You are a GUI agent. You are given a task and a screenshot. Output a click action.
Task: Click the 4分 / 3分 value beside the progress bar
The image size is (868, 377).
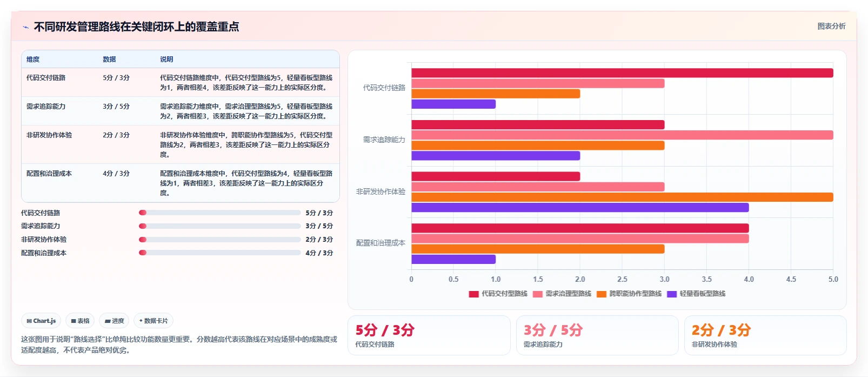pyautogui.click(x=319, y=253)
